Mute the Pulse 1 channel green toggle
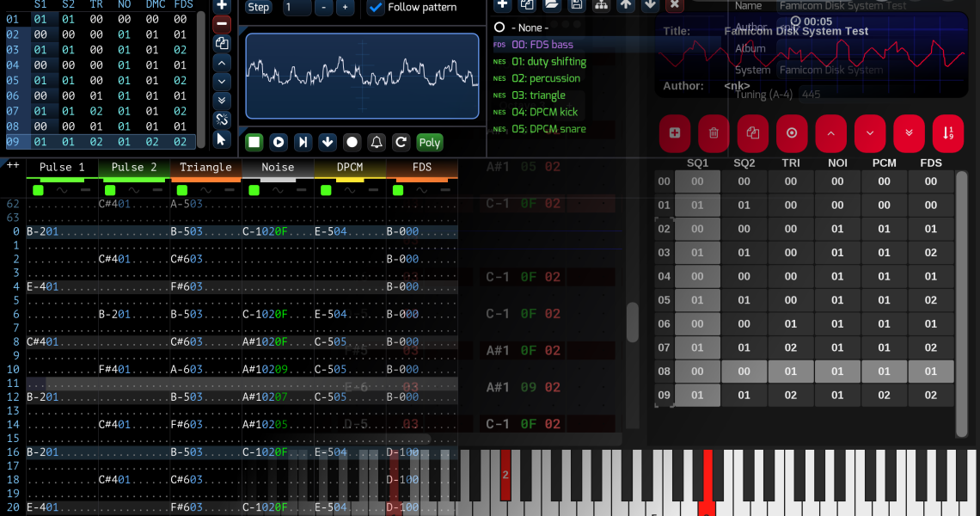Screen dimensions: 980x516 (x=38, y=189)
